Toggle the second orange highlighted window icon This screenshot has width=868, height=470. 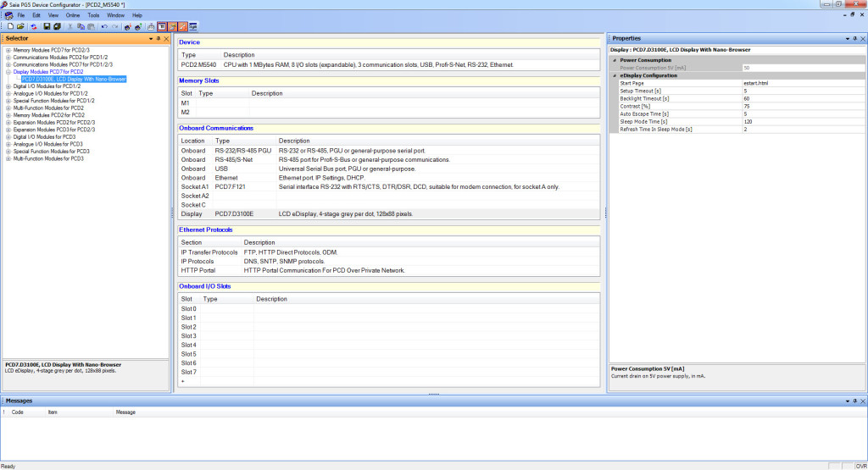click(183, 26)
